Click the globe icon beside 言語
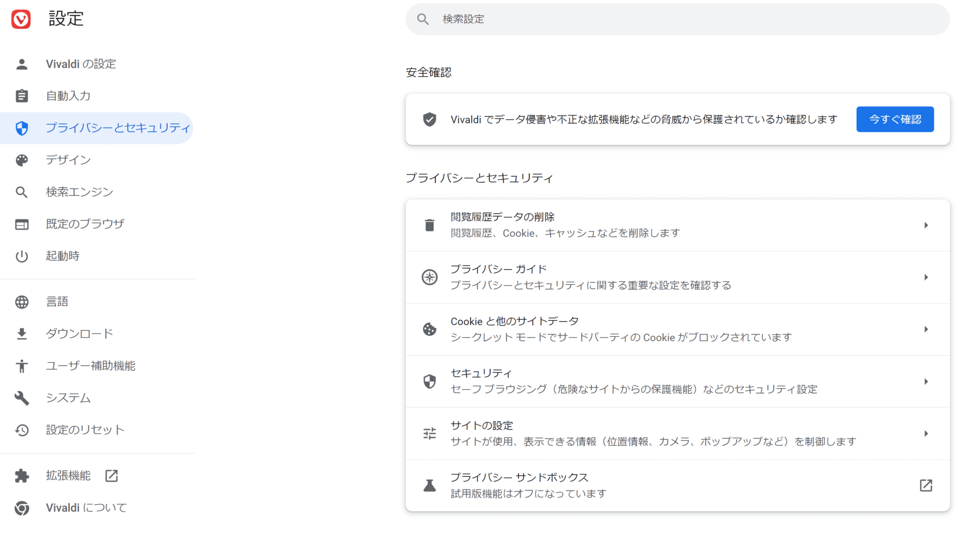The image size is (980, 543). 22,302
